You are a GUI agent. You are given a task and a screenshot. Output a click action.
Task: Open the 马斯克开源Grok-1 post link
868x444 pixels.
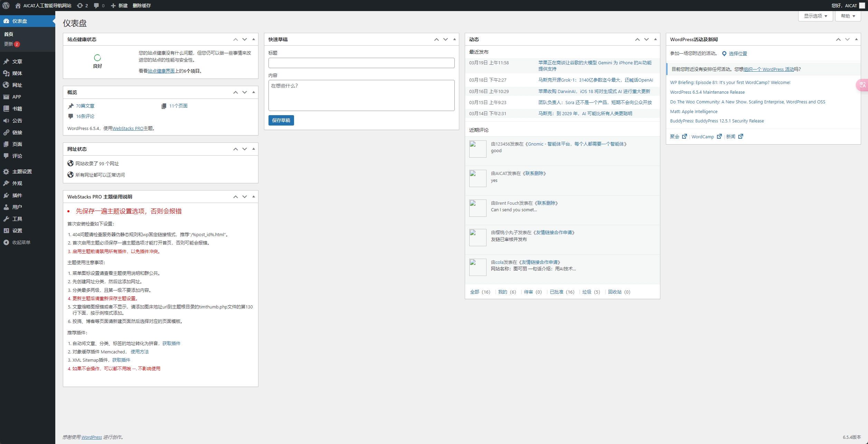pyautogui.click(x=596, y=80)
